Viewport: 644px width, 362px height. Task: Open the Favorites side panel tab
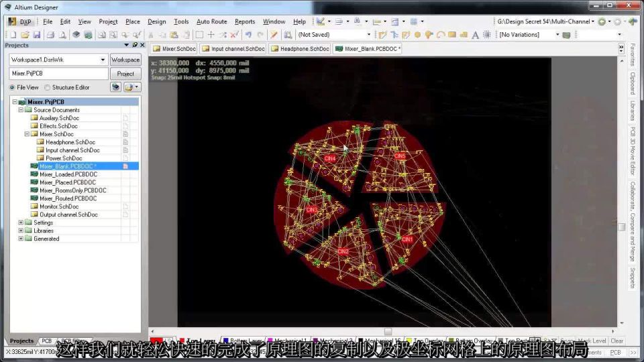click(x=633, y=55)
